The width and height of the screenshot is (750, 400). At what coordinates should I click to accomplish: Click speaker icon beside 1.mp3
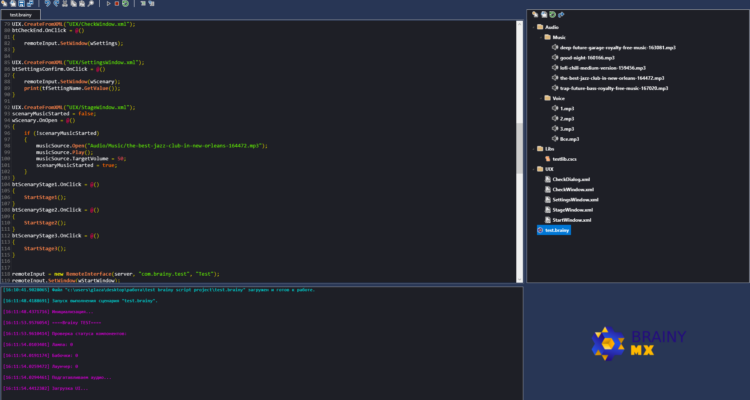coord(555,108)
